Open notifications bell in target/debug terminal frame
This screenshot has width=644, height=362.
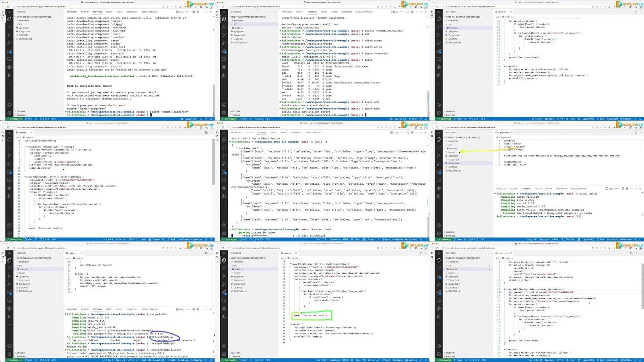(211, 360)
